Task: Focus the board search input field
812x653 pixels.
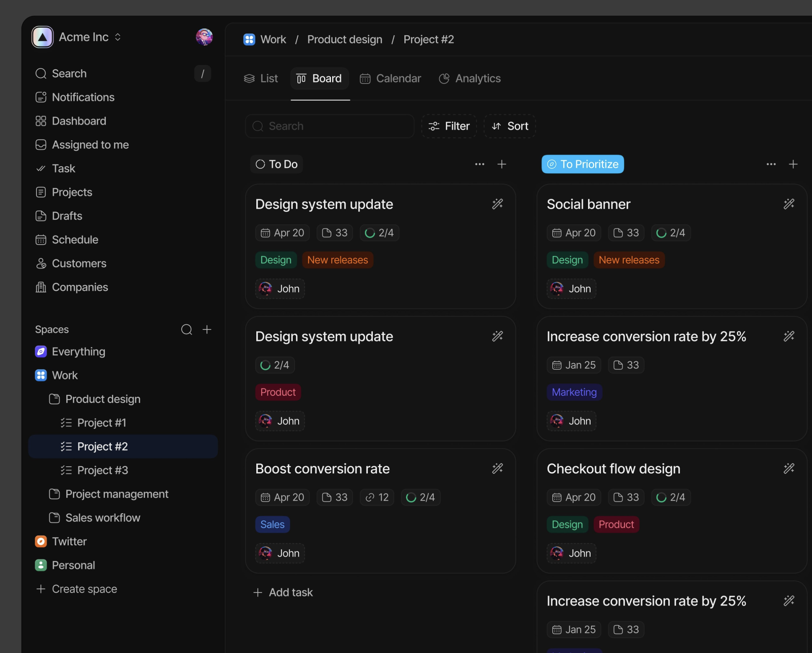Action: [x=330, y=126]
